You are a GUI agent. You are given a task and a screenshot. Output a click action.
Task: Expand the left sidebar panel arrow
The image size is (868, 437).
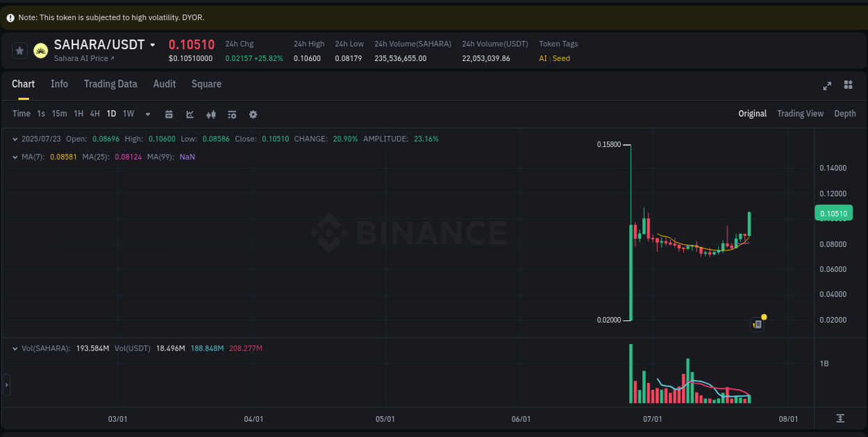(6, 384)
